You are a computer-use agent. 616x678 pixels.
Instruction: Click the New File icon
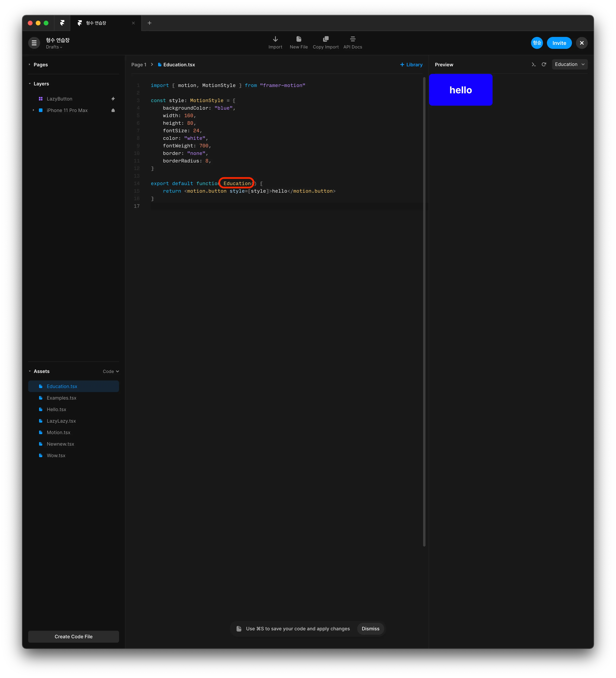299,39
